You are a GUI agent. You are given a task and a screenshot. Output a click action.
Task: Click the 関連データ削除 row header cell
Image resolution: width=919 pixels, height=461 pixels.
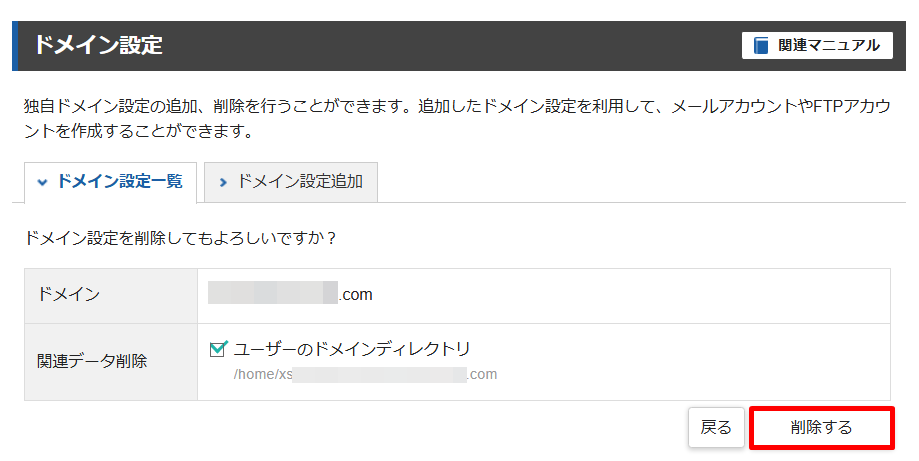[110, 361]
